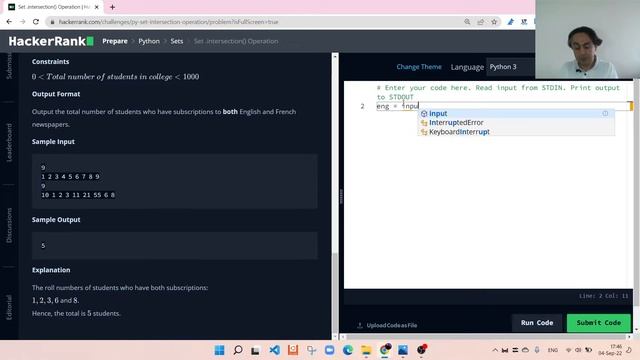640x360 pixels.
Task: Click the address bar URL
Action: 168,22
